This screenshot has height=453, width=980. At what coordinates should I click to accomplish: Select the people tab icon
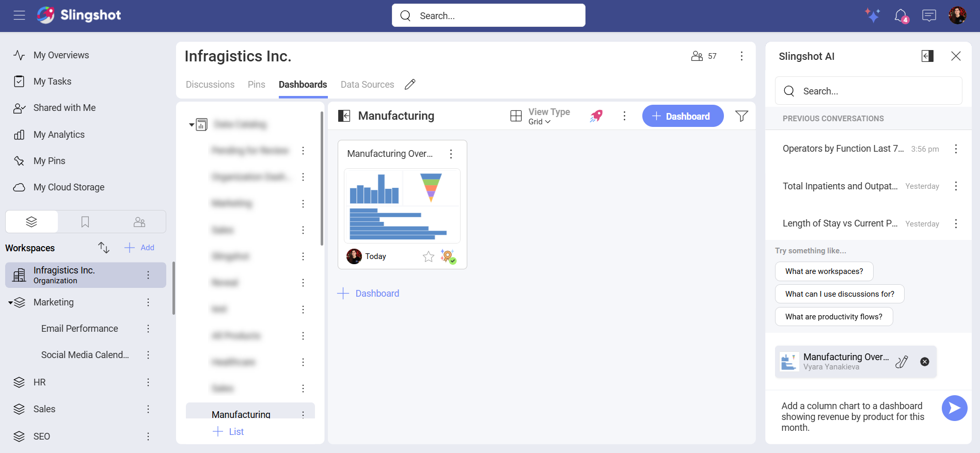[x=139, y=222]
